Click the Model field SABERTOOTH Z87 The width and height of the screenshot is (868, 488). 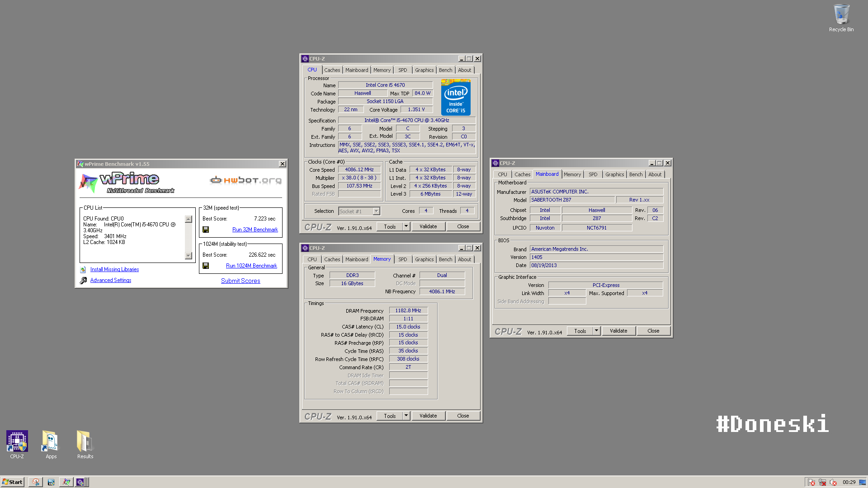[x=572, y=200]
